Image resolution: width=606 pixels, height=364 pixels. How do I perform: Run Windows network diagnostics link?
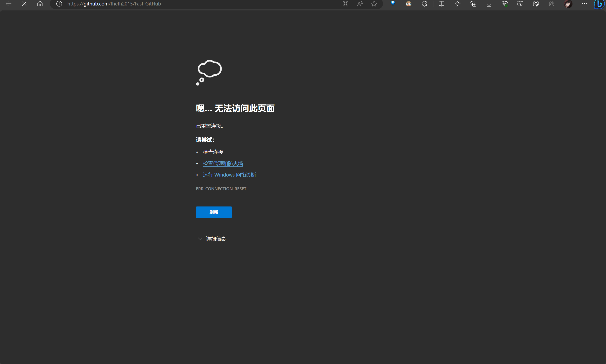coord(229,175)
